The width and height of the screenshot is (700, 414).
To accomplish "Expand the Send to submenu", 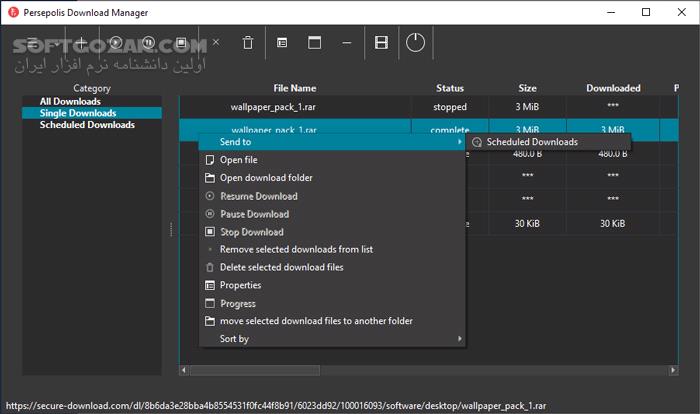I will (x=332, y=142).
